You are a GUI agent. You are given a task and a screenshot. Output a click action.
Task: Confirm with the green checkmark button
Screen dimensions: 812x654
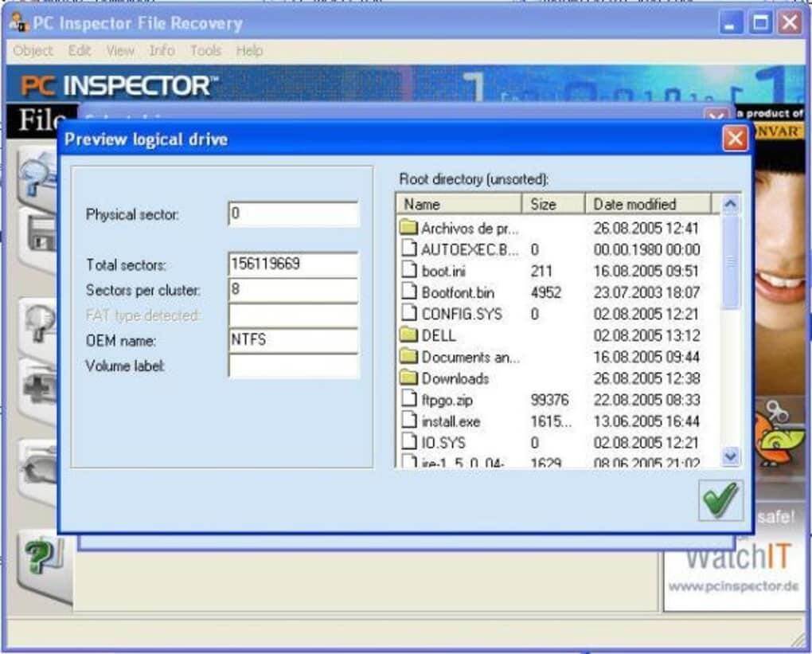pyautogui.click(x=719, y=500)
